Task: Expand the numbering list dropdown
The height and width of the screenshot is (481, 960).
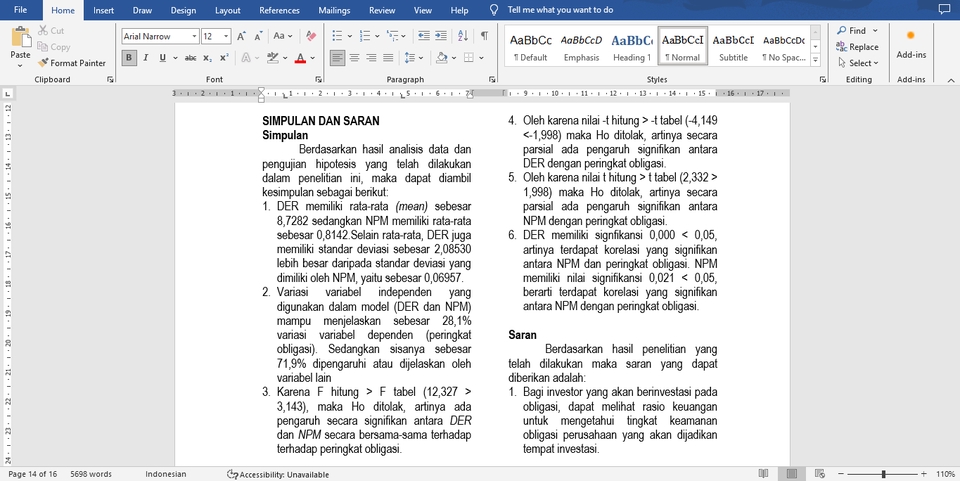Action: click(377, 36)
